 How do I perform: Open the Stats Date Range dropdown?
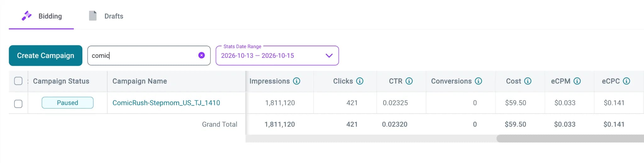tap(277, 56)
